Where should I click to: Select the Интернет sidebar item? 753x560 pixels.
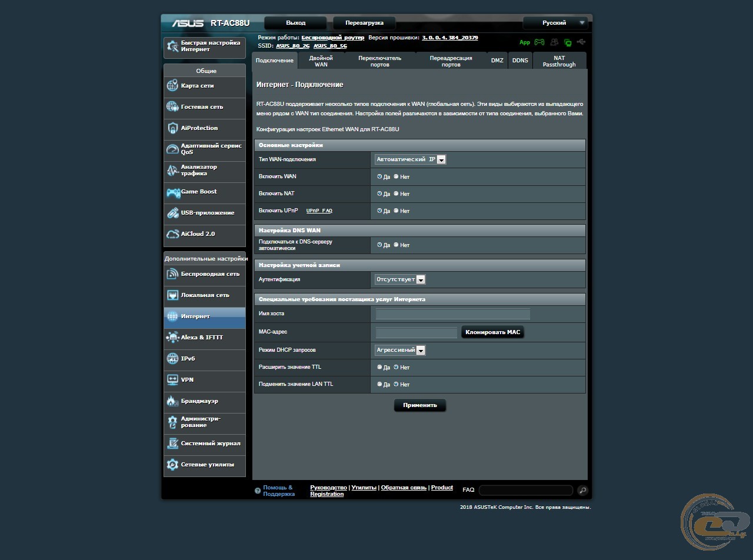coord(205,317)
